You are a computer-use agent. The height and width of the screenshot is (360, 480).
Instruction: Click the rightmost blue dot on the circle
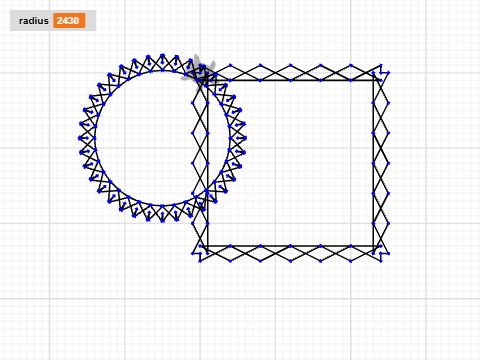click(x=245, y=138)
